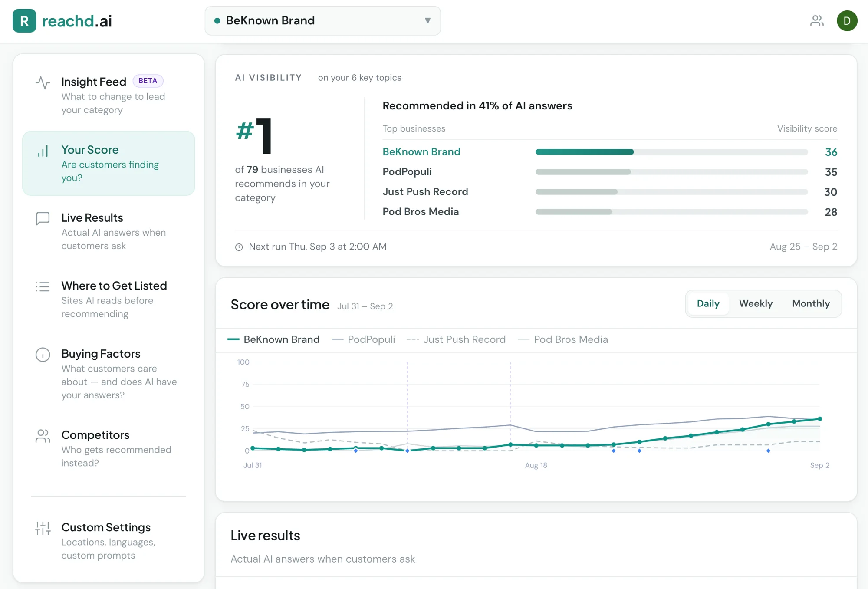This screenshot has height=589, width=868.
Task: Click the PodPopuli visibility score bar
Action: point(671,172)
